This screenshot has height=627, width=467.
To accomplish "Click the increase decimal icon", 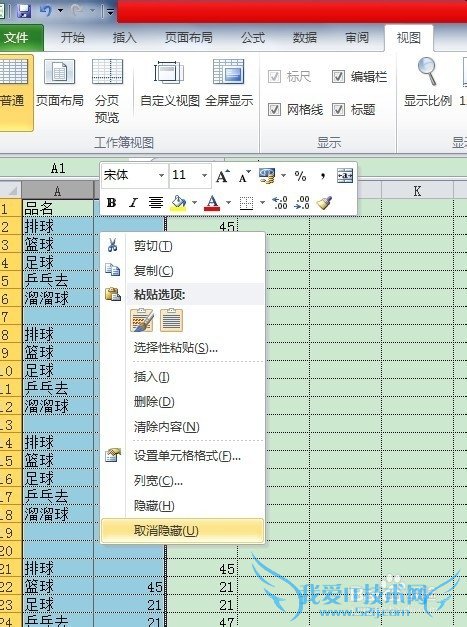I will coord(279,203).
